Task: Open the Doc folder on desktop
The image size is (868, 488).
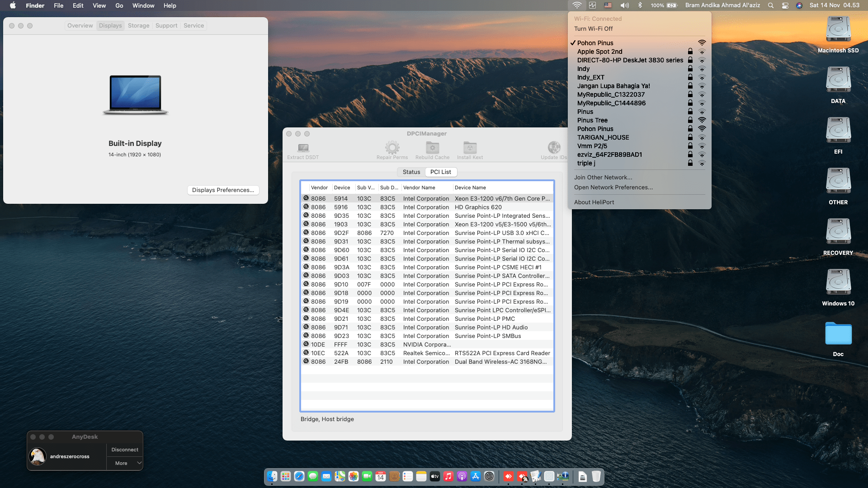Action: point(838,334)
